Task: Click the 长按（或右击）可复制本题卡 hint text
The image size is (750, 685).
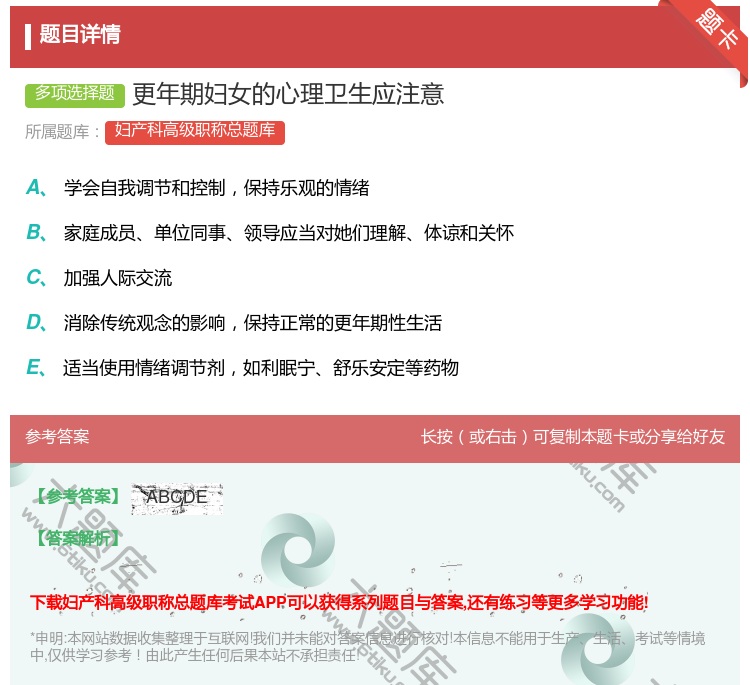Action: [x=573, y=437]
